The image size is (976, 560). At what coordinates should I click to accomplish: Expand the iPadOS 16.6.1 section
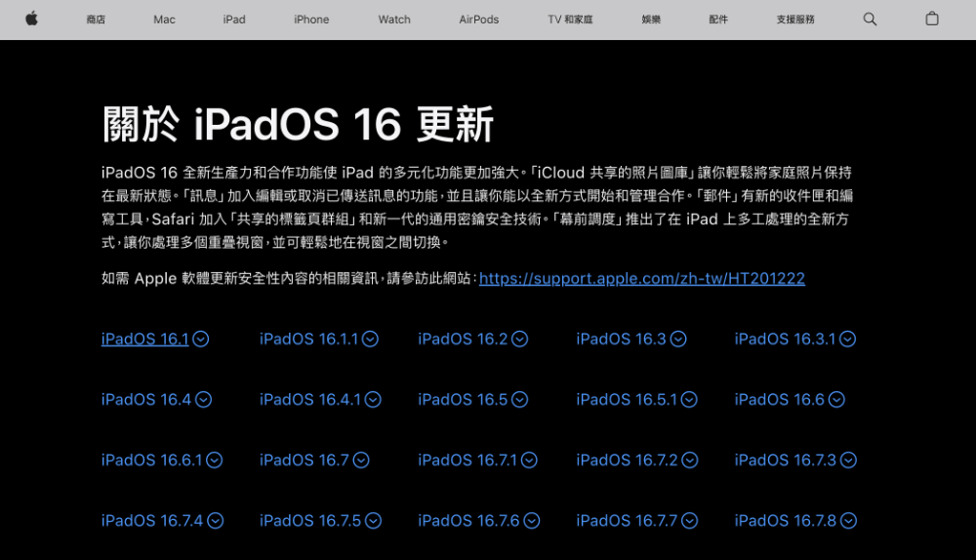click(x=162, y=460)
